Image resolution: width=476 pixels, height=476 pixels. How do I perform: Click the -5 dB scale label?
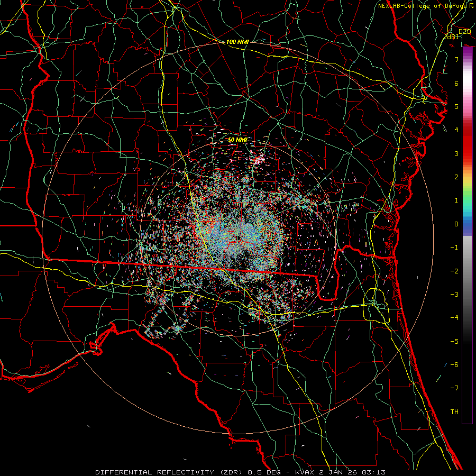coord(454,342)
